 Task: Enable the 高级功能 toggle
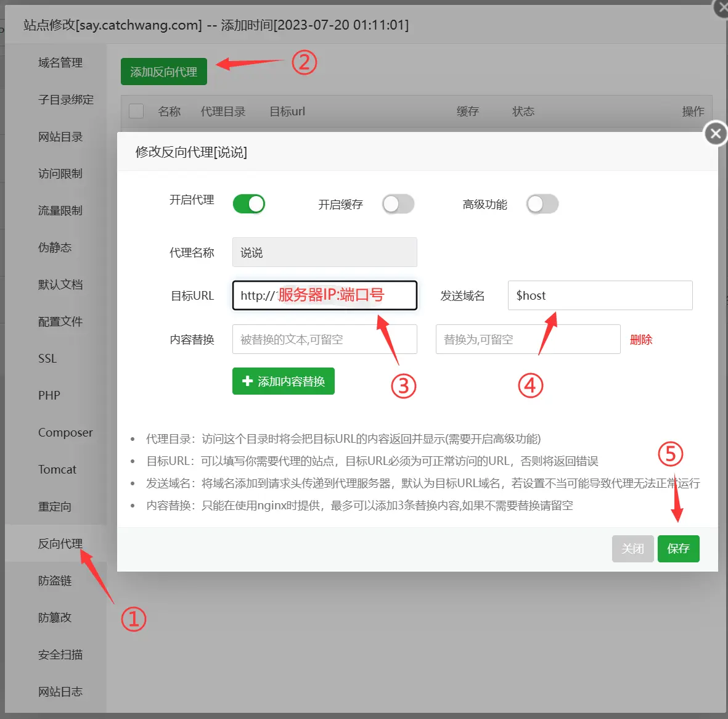(542, 203)
